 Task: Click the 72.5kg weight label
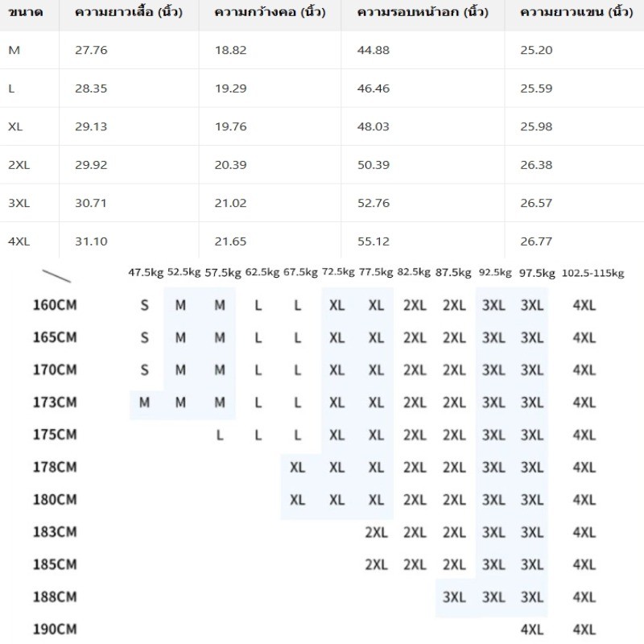(x=338, y=272)
